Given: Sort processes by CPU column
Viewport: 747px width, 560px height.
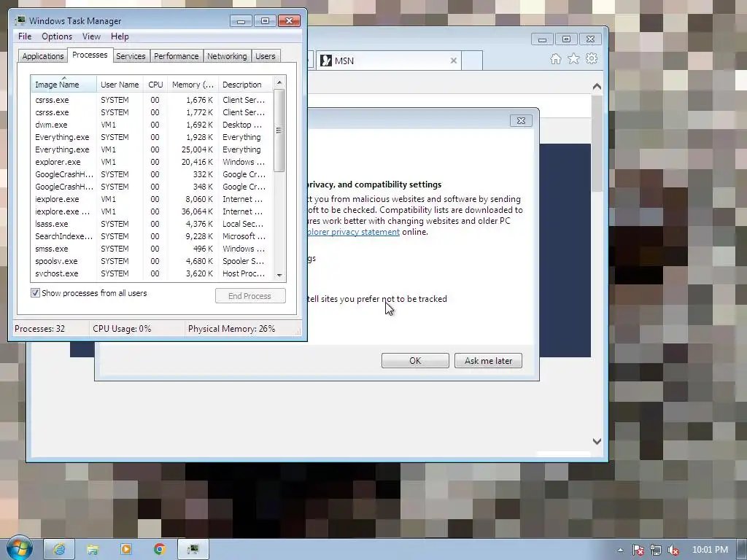Looking at the screenshot, I should tap(155, 85).
